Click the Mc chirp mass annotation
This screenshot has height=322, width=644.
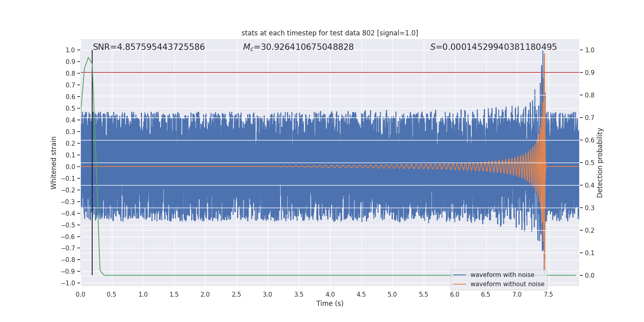pos(298,47)
